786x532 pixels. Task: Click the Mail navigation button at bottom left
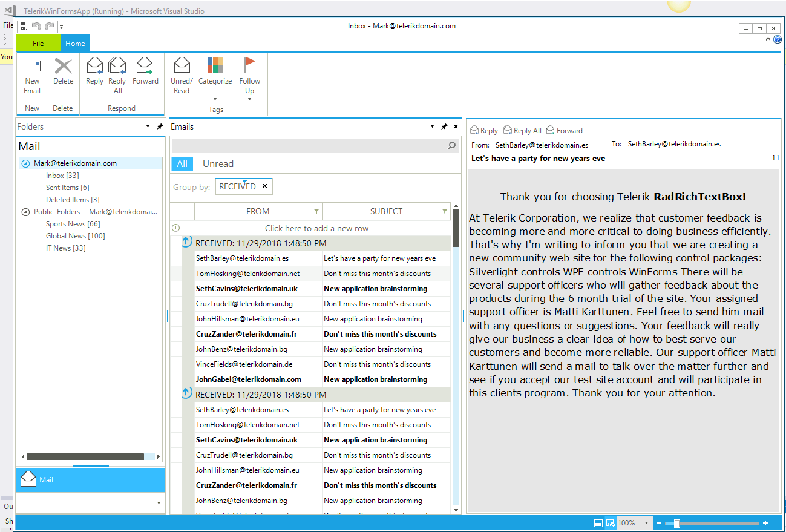(x=91, y=480)
